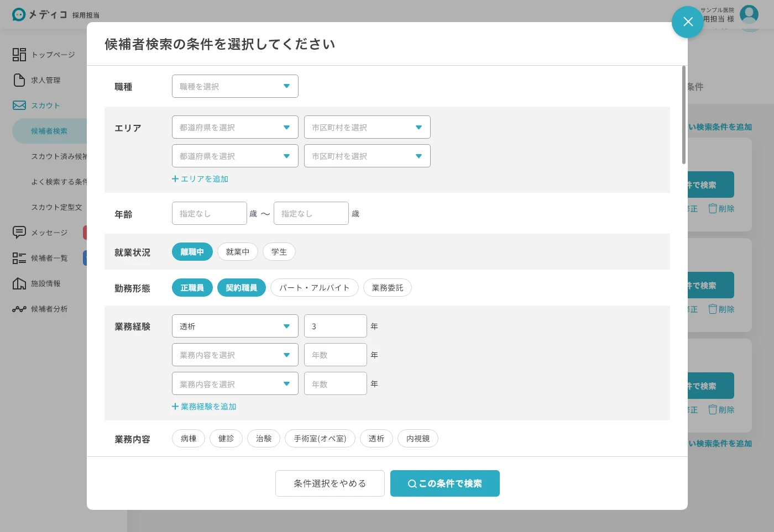Click the maximum age field
Screen dimensions: 774x532
click(x=311, y=213)
